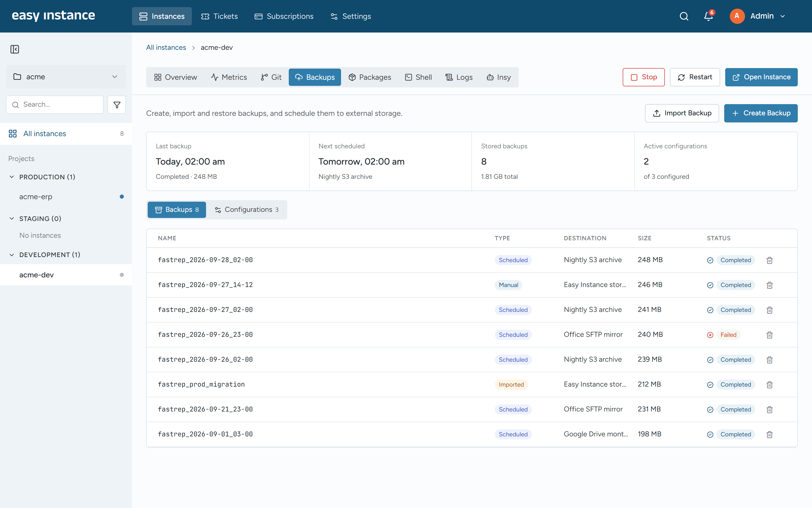Click failed status icon for 09-26_23-00 backup
This screenshot has height=508, width=812.
[710, 335]
